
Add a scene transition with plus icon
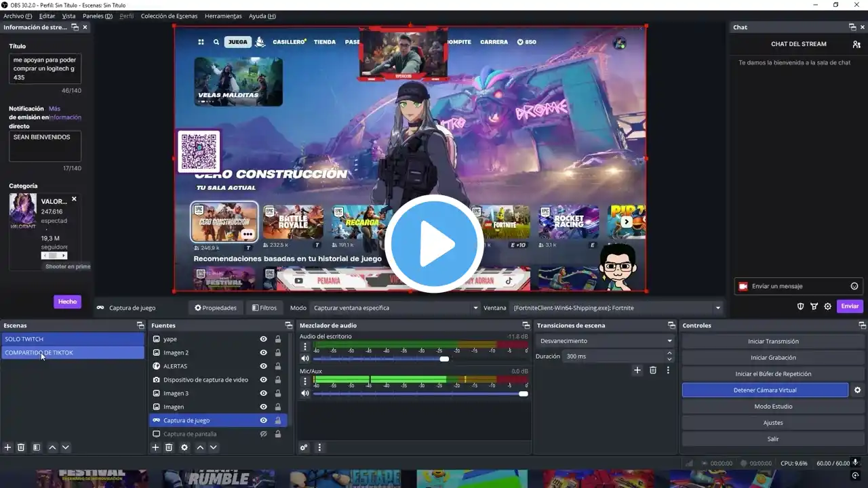(x=637, y=370)
